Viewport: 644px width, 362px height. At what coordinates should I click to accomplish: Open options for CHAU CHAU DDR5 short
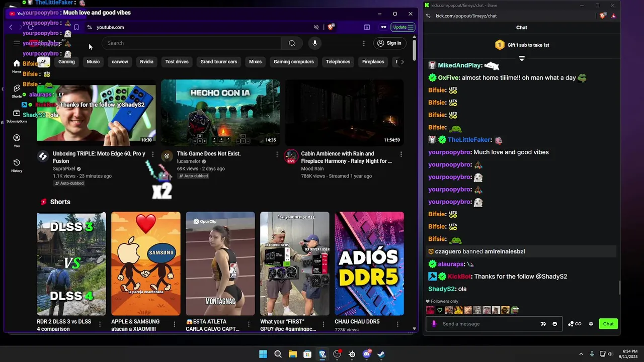398,324
